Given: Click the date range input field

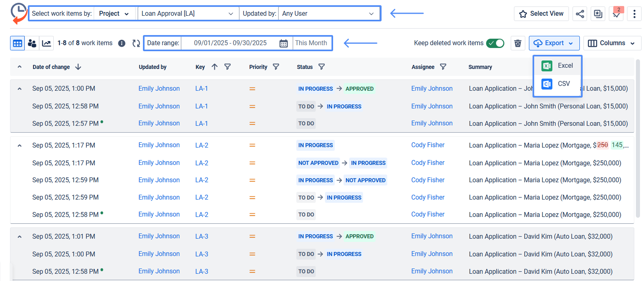Looking at the screenshot, I should point(230,43).
